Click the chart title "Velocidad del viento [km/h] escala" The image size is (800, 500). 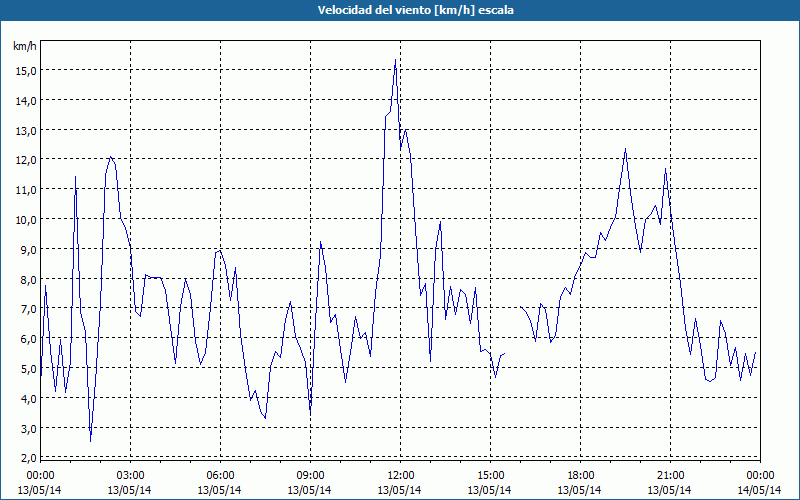[415, 10]
